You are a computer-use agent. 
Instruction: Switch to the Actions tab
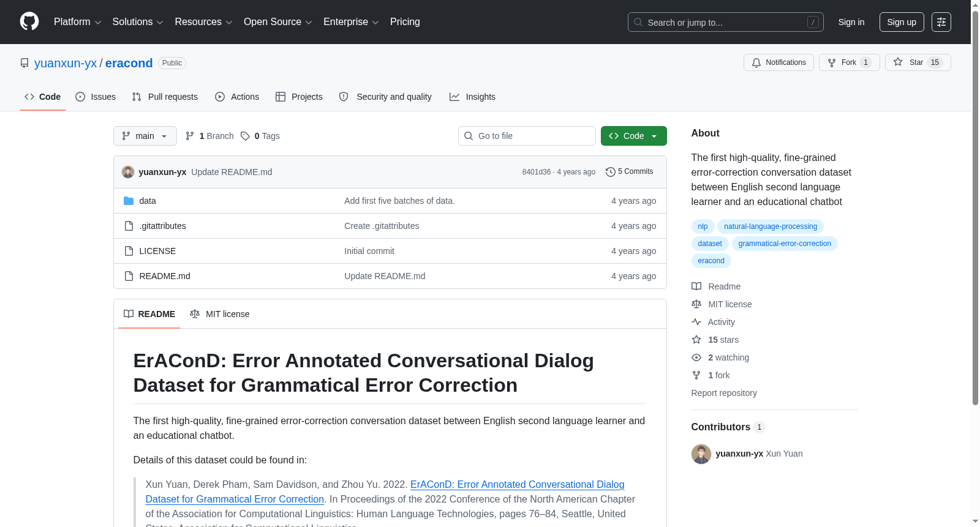(237, 97)
